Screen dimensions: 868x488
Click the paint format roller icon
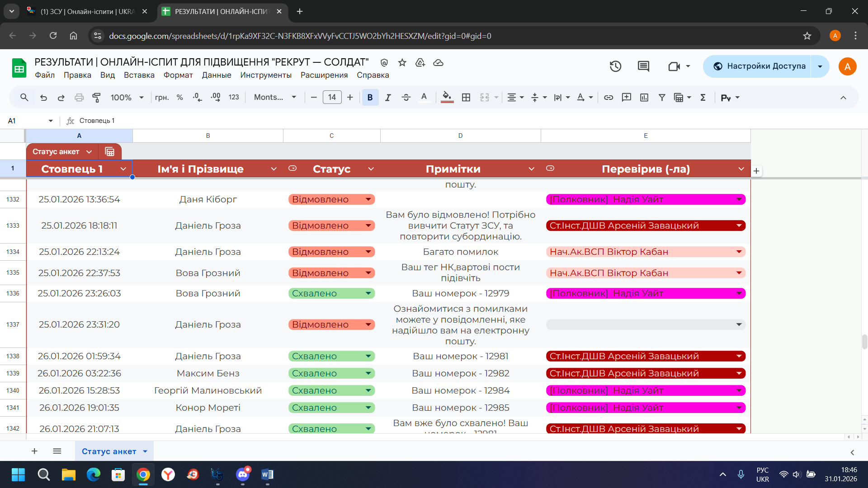click(x=96, y=97)
